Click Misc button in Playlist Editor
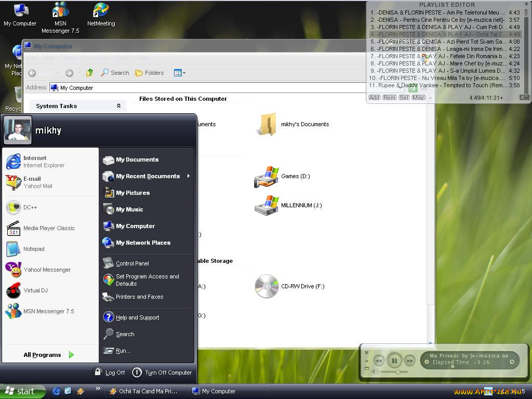The width and height of the screenshot is (532, 399). tap(418, 98)
